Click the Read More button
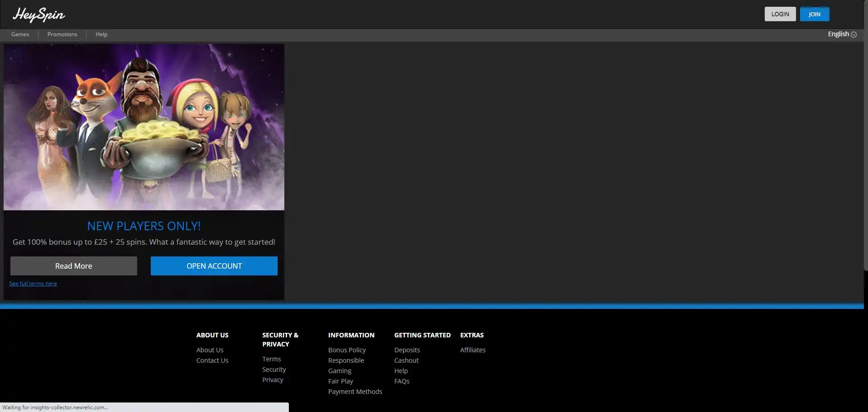Image resolution: width=868 pixels, height=412 pixels. 74,266
